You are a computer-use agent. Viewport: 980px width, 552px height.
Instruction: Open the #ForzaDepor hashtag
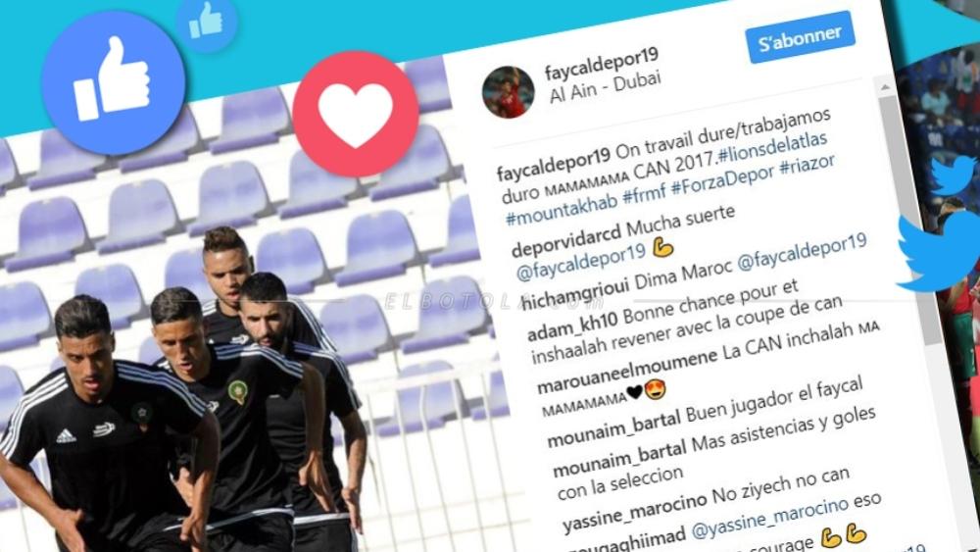click(x=722, y=181)
